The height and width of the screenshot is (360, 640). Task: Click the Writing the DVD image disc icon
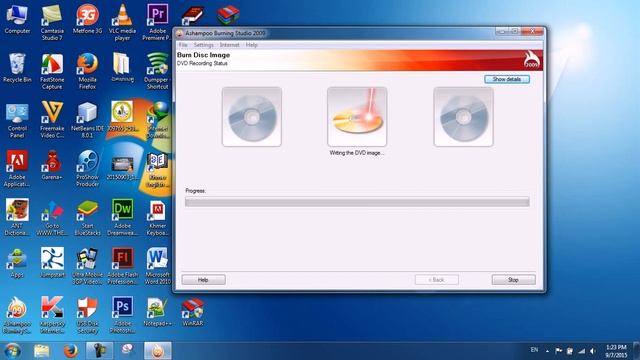(x=357, y=117)
